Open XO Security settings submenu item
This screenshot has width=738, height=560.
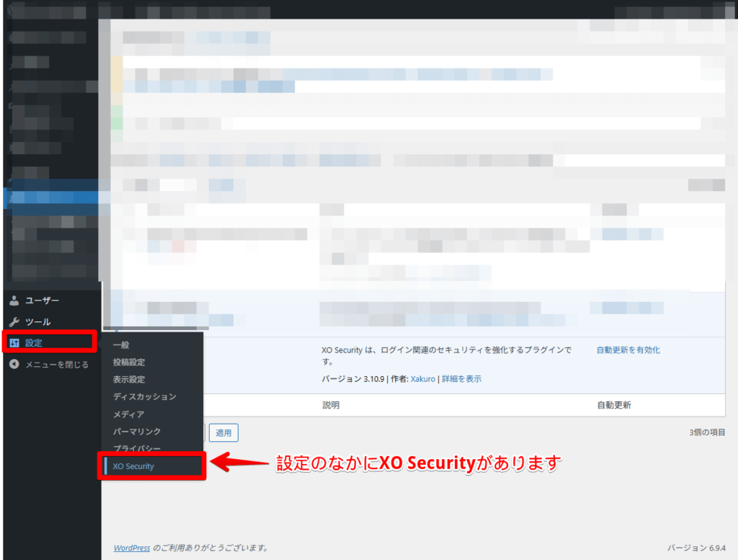(x=151, y=466)
